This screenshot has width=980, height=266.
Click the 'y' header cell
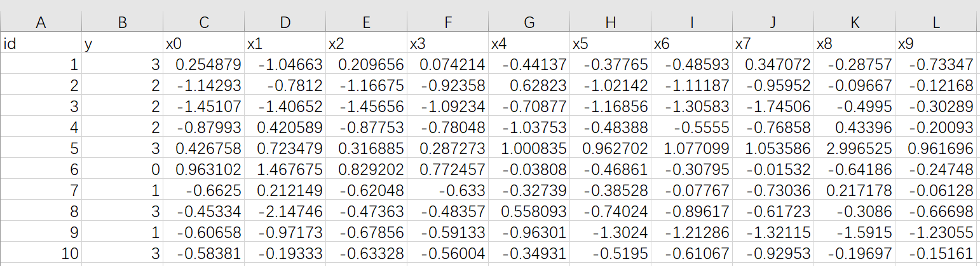click(x=122, y=44)
